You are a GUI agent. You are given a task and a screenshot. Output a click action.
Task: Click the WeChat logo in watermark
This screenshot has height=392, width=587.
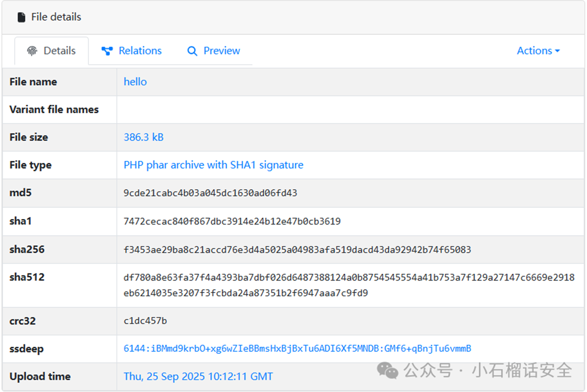(x=387, y=370)
